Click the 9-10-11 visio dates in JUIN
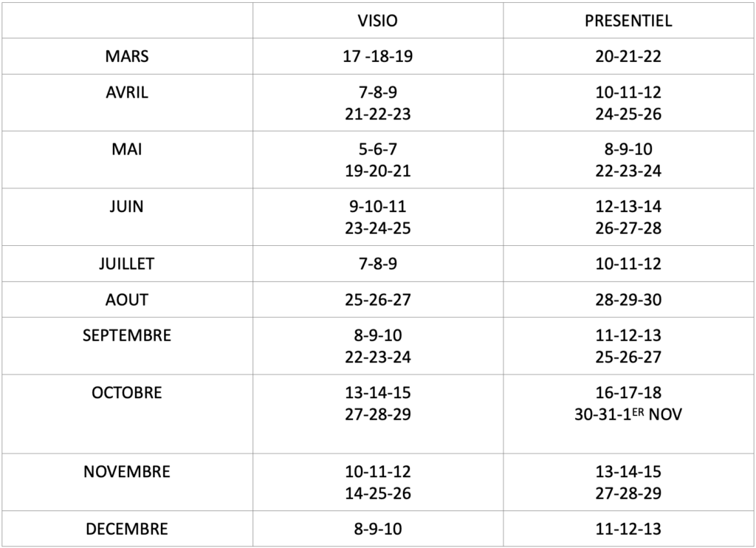This screenshot has height=548, width=756. [377, 207]
